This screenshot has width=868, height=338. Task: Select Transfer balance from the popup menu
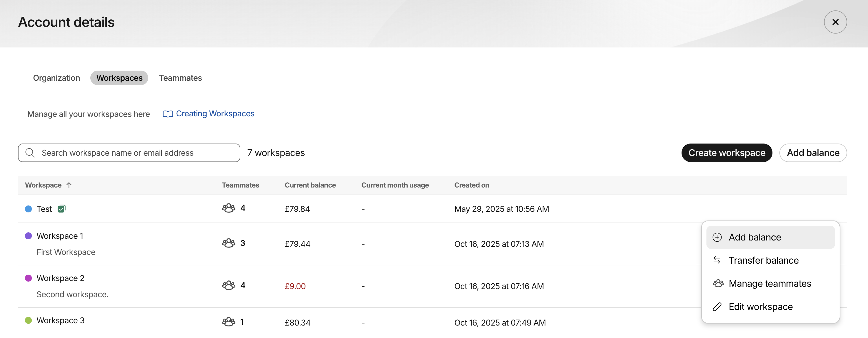(x=763, y=260)
